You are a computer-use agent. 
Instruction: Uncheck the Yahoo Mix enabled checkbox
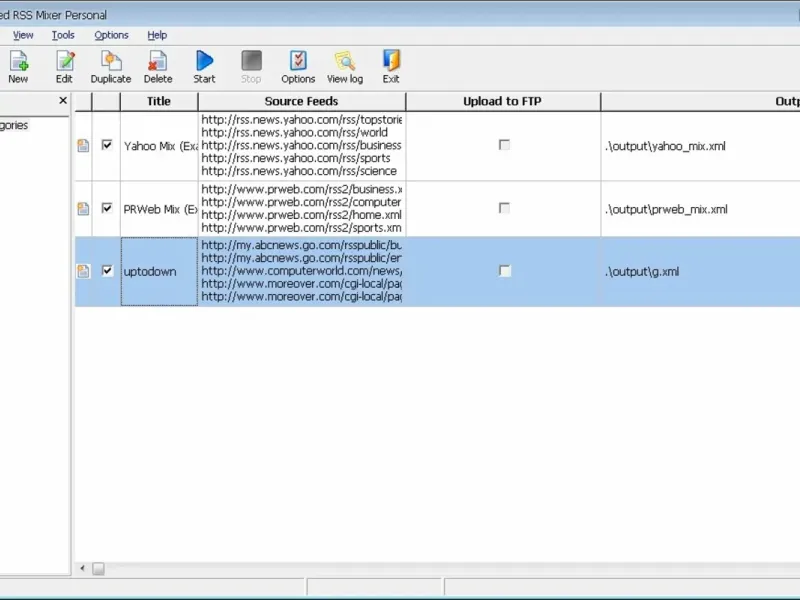pyautogui.click(x=107, y=145)
